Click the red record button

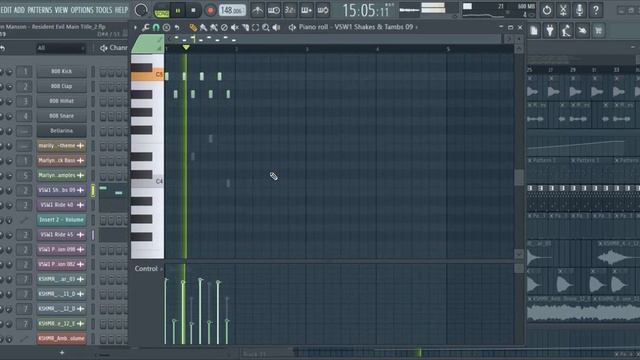[x=210, y=11]
